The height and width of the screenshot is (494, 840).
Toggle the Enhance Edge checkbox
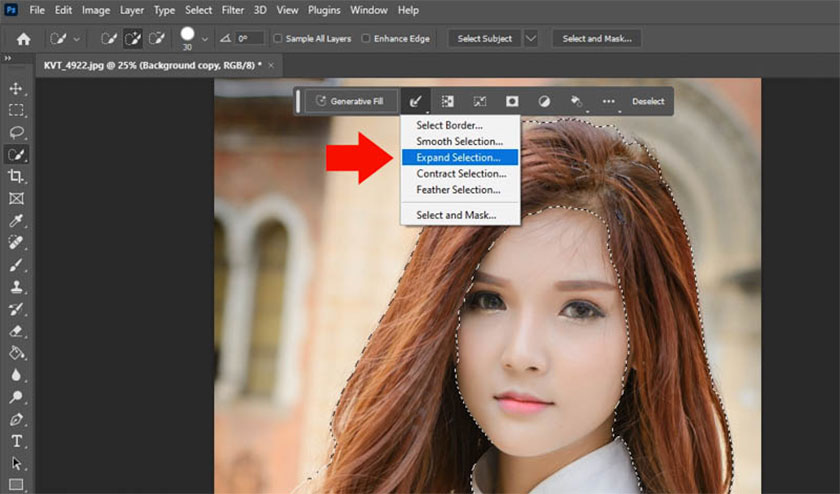tap(366, 39)
